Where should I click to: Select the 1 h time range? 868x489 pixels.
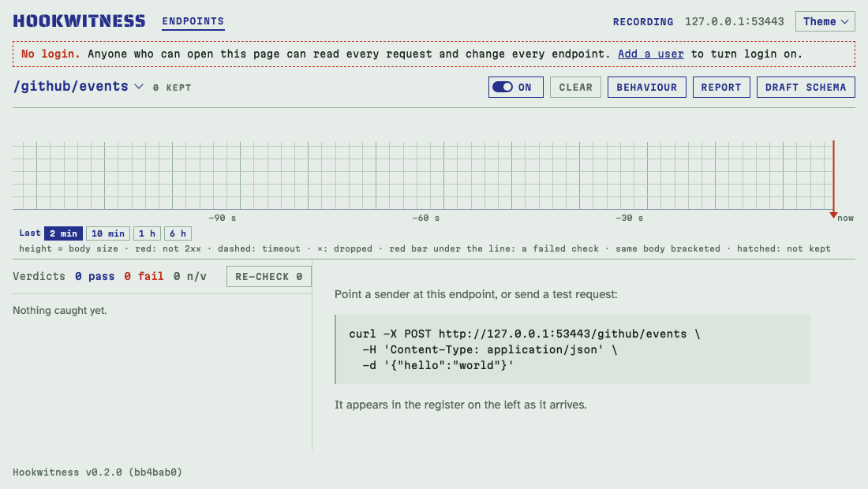click(x=148, y=233)
